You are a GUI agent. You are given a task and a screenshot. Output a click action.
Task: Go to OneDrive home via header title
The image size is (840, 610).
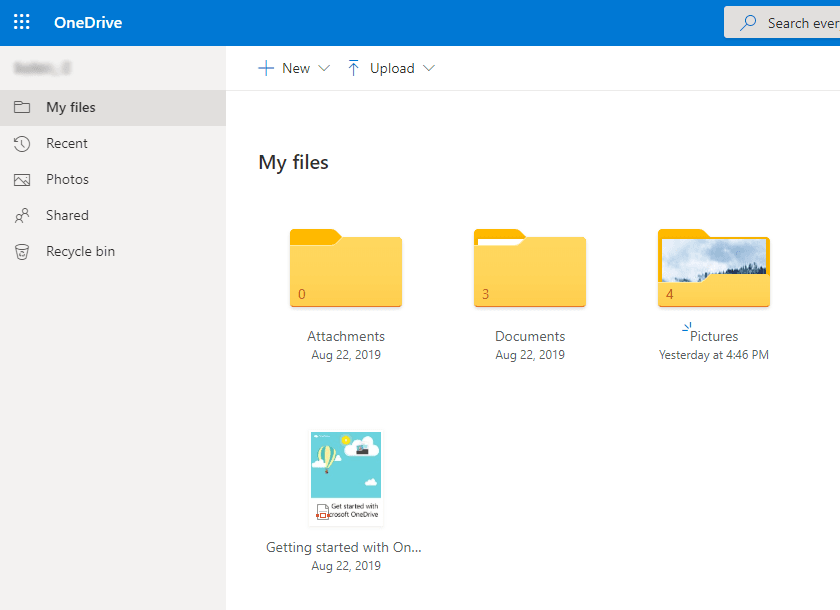click(88, 22)
